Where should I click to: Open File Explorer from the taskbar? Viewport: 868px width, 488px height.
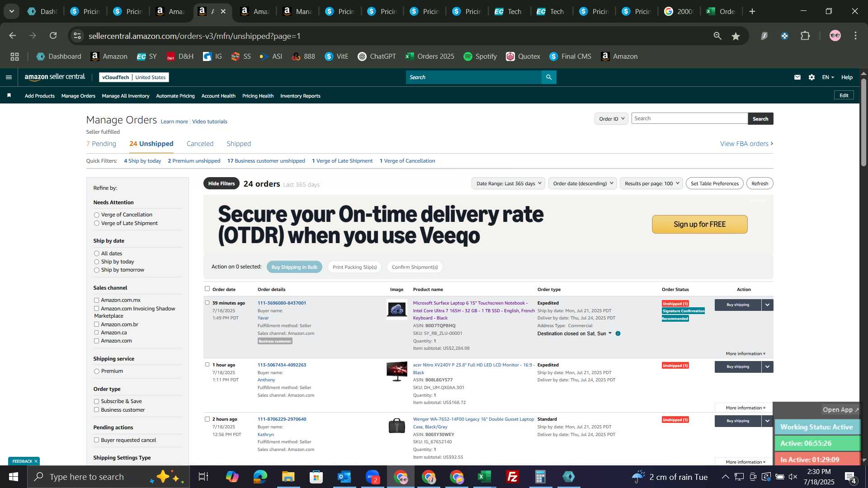288,477
